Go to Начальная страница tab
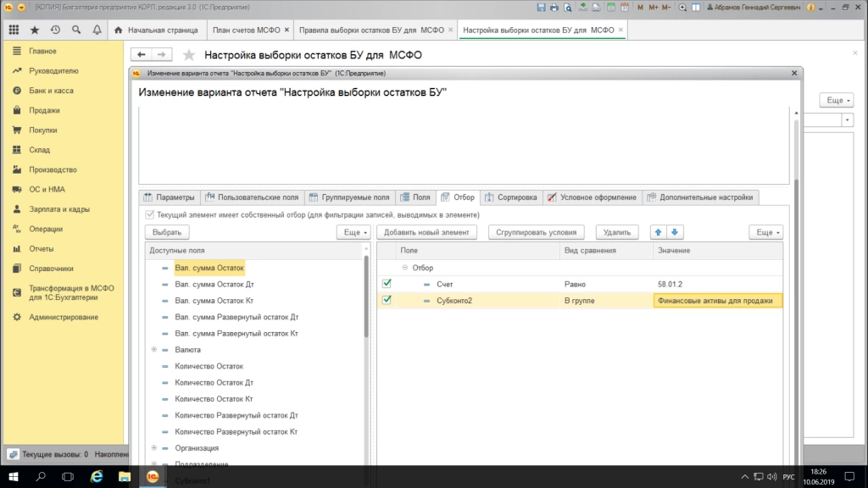 (x=156, y=30)
